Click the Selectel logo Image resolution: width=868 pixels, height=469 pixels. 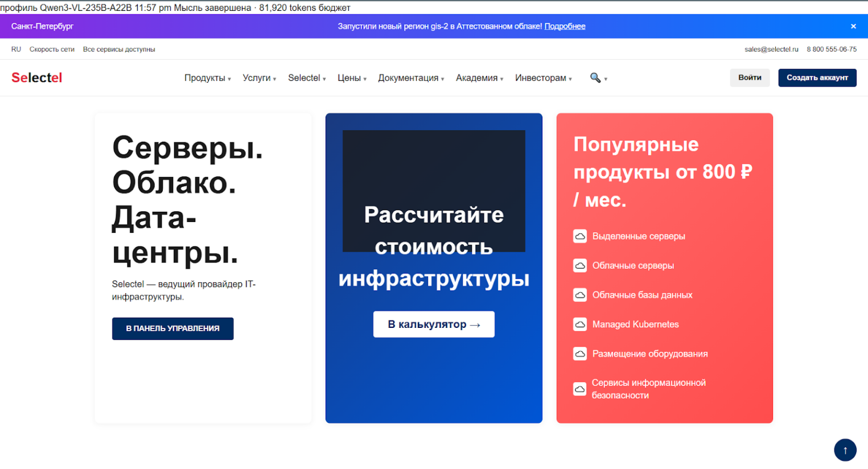[36, 77]
